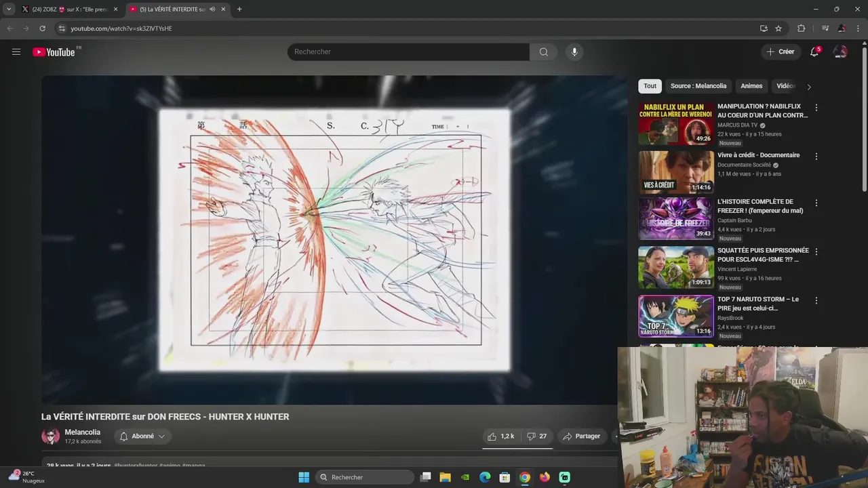Open options for TOP 7 NARUTO STORM video
Viewport: 868px width, 488px height.
[x=816, y=300]
